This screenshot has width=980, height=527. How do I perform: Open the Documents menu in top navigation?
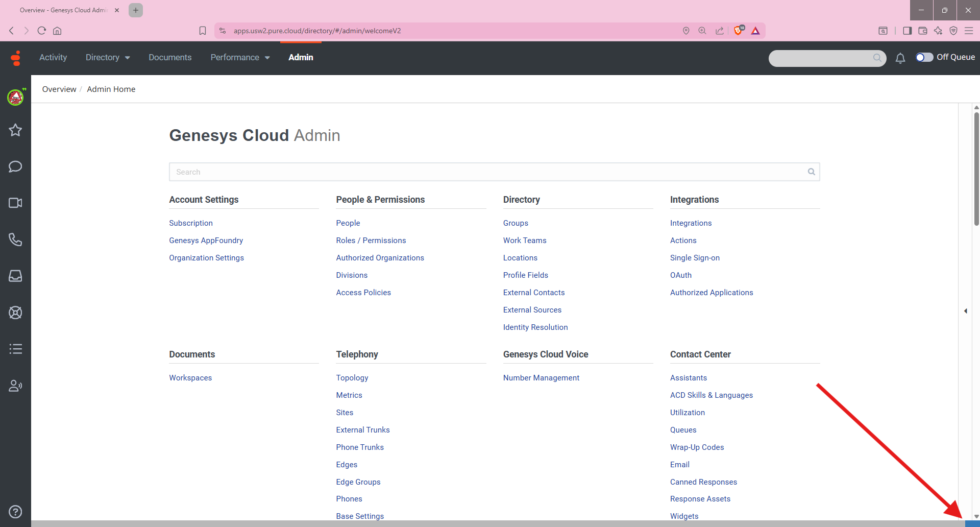click(x=170, y=58)
